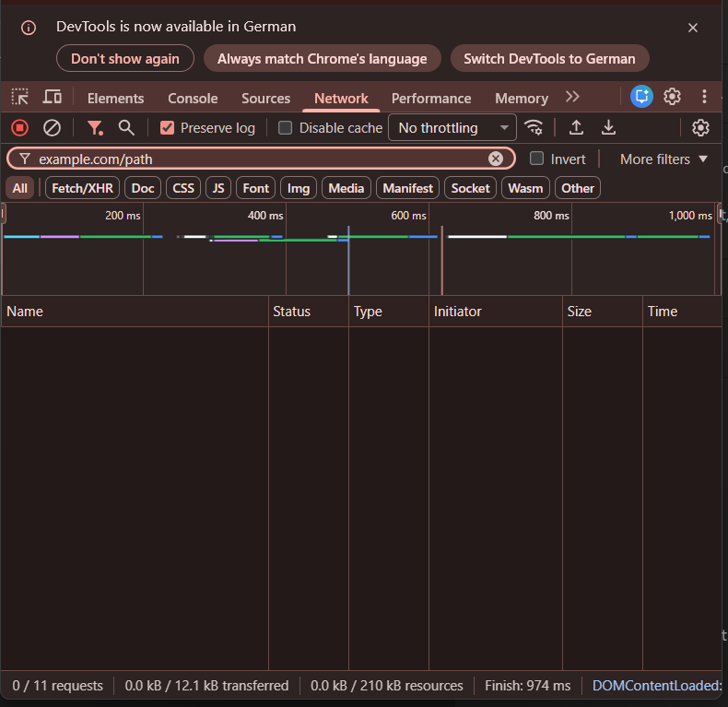Click the 1,000 ms timeline label
The height and width of the screenshot is (707, 728).
coord(690,216)
